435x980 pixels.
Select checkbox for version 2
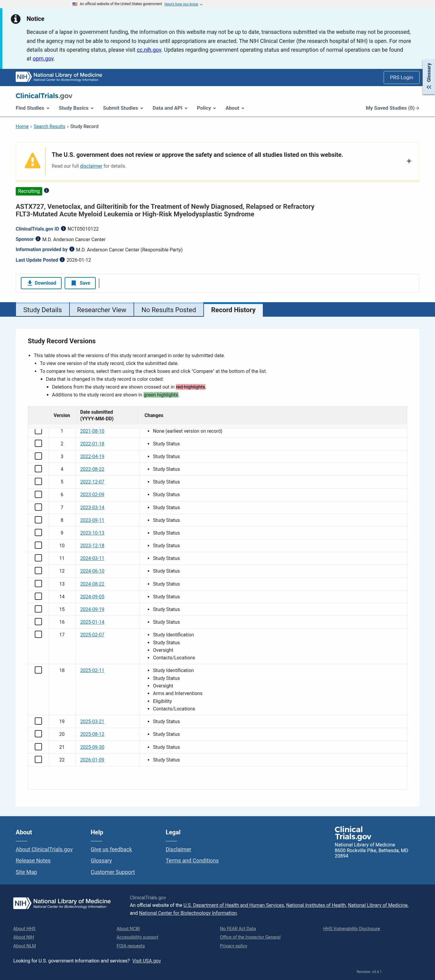pos(38,444)
